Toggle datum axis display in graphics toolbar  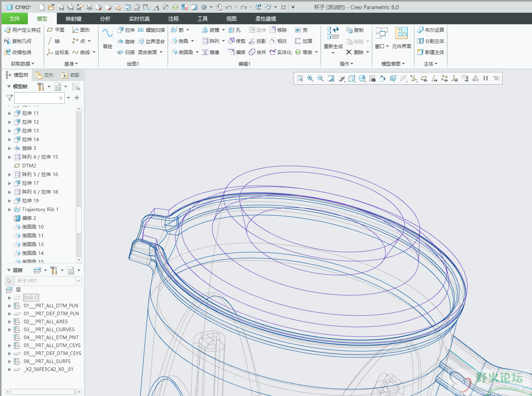[434, 78]
